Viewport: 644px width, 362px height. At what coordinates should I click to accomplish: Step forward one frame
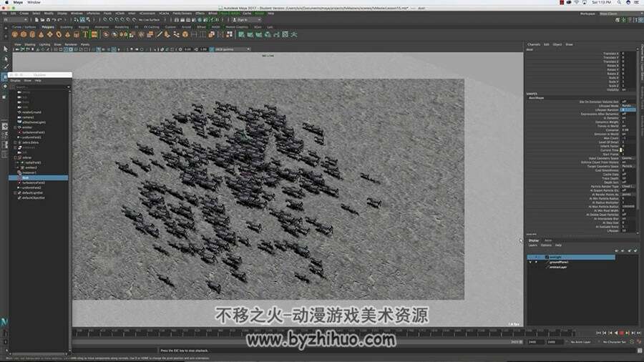pos(628,333)
